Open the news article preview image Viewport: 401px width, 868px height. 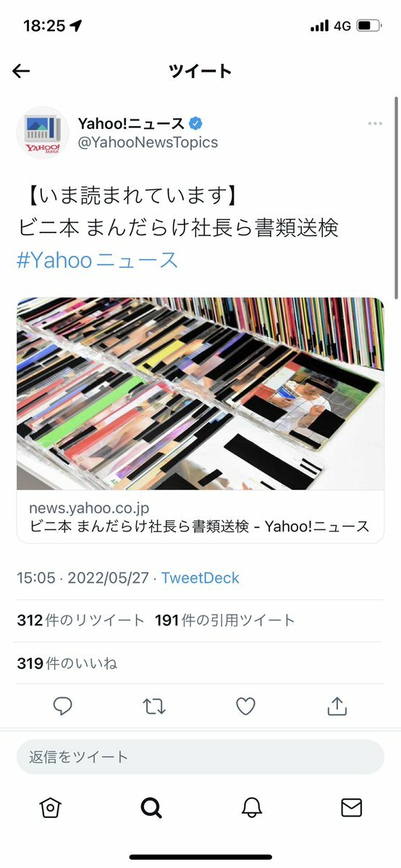point(200,394)
